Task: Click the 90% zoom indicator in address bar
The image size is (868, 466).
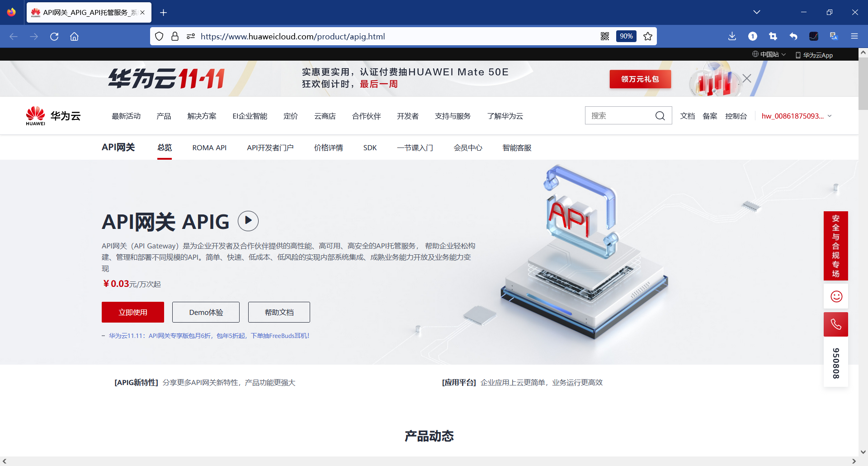Action: tap(626, 36)
